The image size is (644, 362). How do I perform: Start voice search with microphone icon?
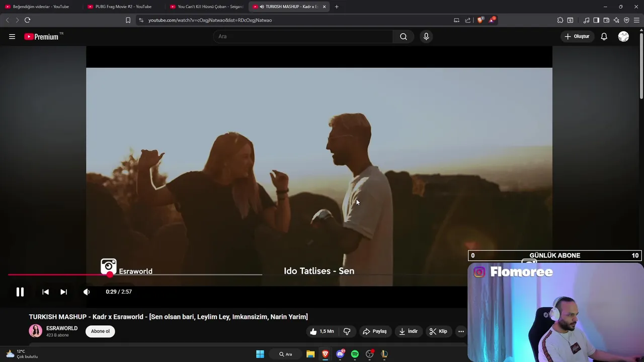coord(426,37)
